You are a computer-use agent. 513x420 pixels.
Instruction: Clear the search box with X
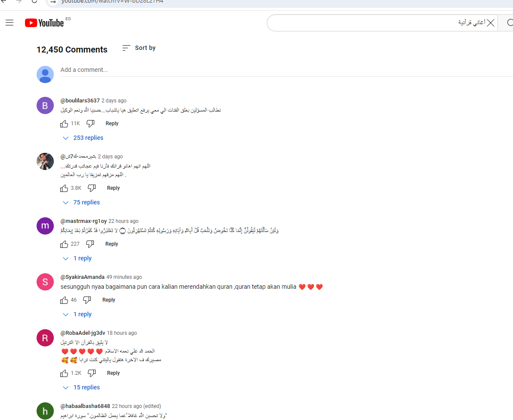(x=491, y=22)
